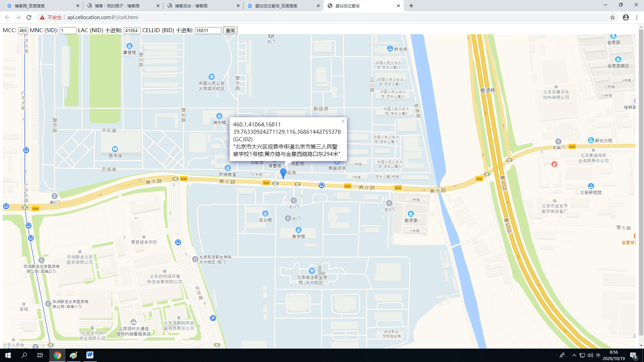This screenshot has height=362, width=644.
Task: Reload the page with refresh icon
Action: click(29, 17)
